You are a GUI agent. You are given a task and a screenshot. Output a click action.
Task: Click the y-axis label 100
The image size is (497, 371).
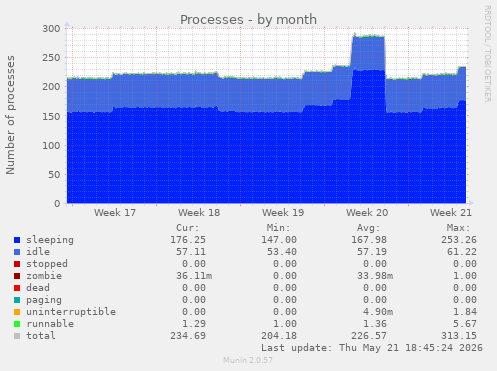[51, 145]
